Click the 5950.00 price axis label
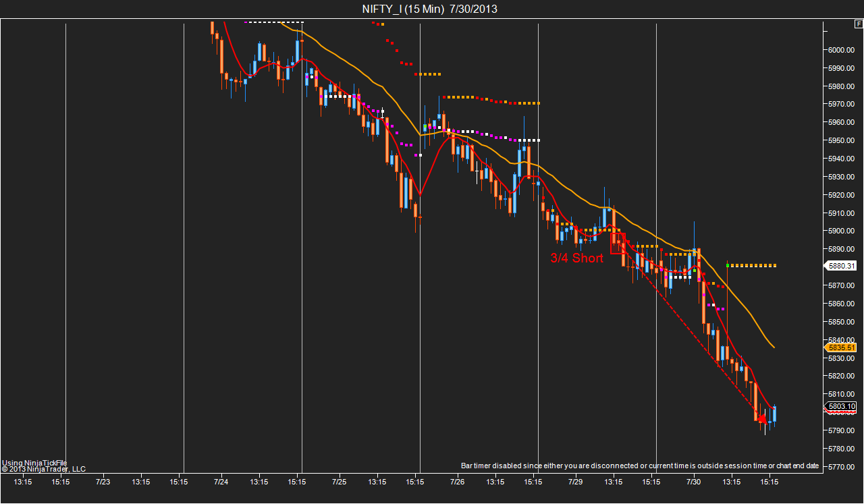The image size is (864, 504). pos(842,141)
